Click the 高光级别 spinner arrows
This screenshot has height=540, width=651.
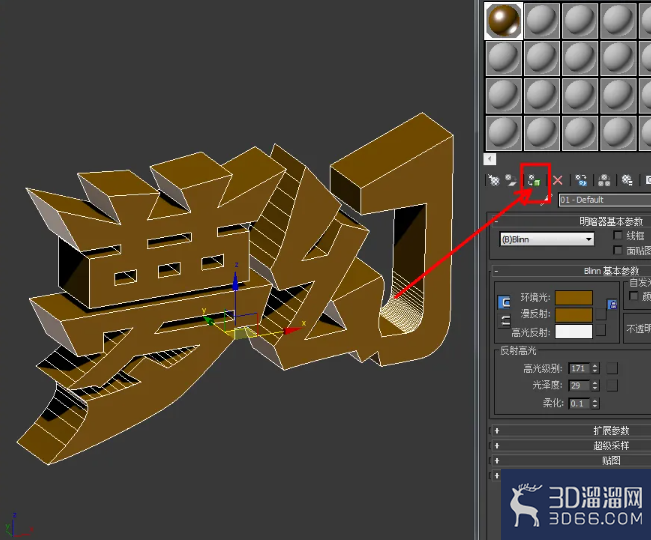[x=595, y=368]
